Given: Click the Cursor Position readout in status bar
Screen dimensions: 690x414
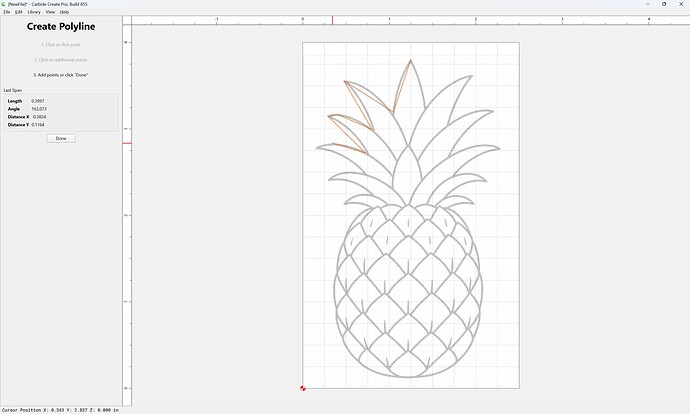Looking at the screenshot, I should (x=60, y=410).
